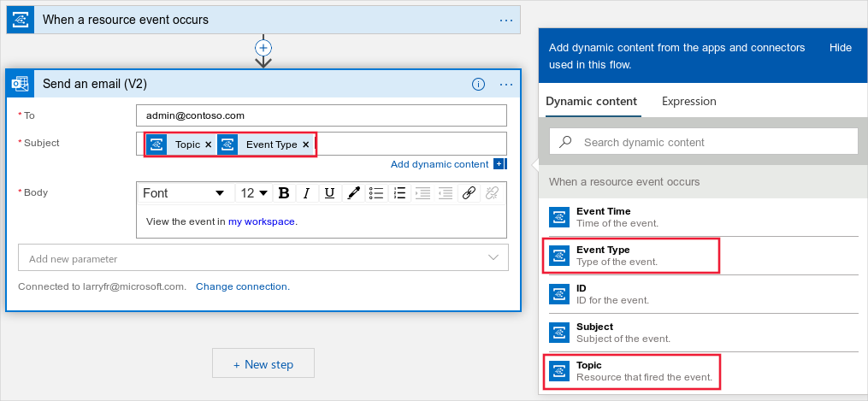The image size is (868, 401).
Task: Click 'Time of the event.' description
Action: pos(617,223)
